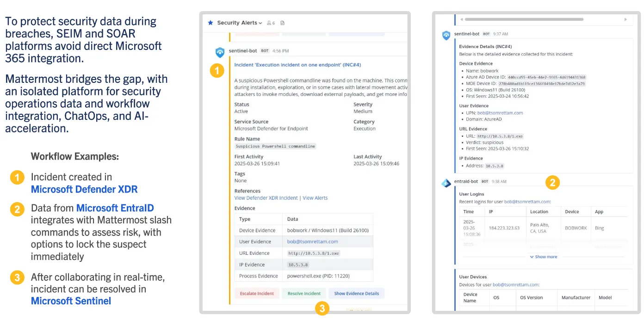Open bob@tsomrettam.com link under User Devices

[516, 285]
